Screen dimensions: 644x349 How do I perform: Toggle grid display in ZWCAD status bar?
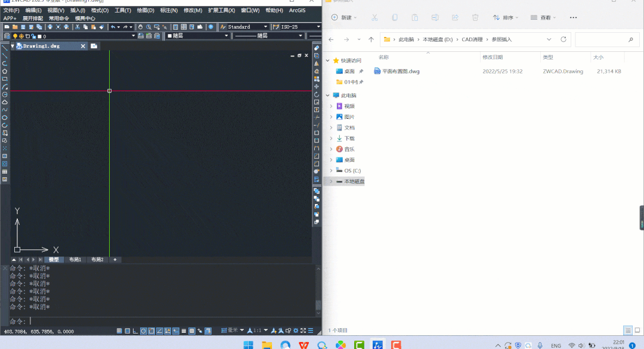[128, 331]
